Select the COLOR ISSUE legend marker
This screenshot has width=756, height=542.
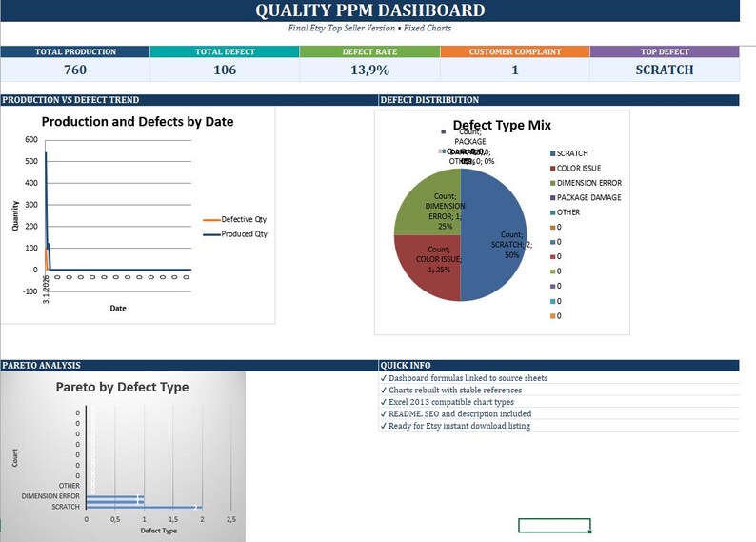[552, 169]
